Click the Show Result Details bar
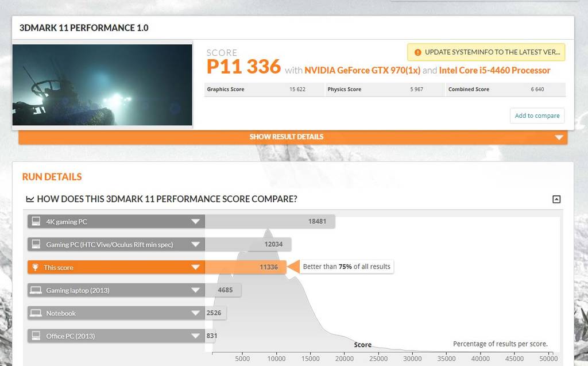The image size is (588, 366). coord(293,137)
